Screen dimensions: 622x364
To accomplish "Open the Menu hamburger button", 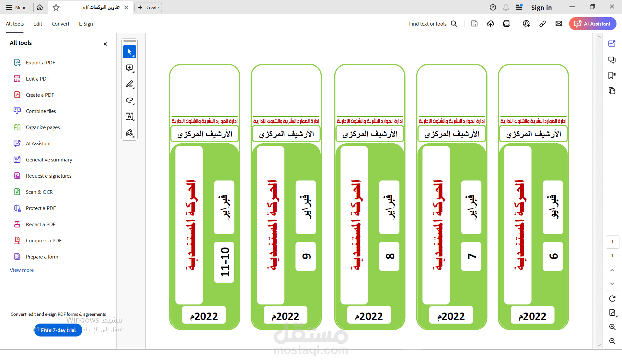I will coord(16,7).
